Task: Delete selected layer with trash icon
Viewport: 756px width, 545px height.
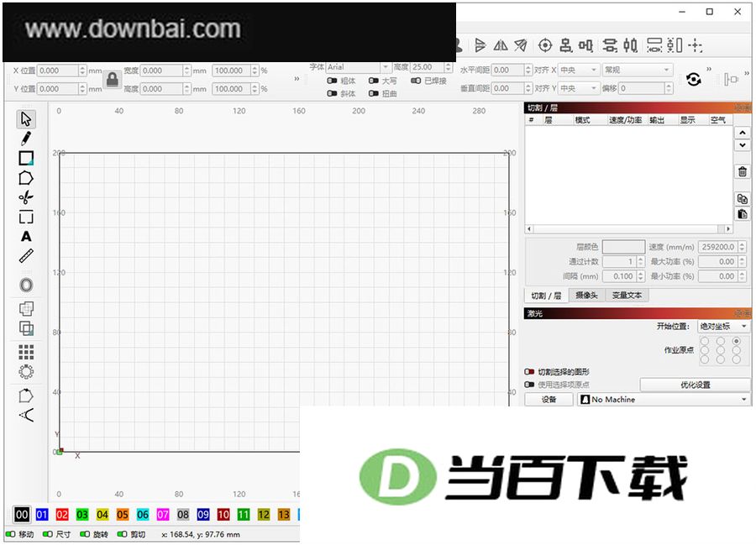Action: (x=743, y=171)
